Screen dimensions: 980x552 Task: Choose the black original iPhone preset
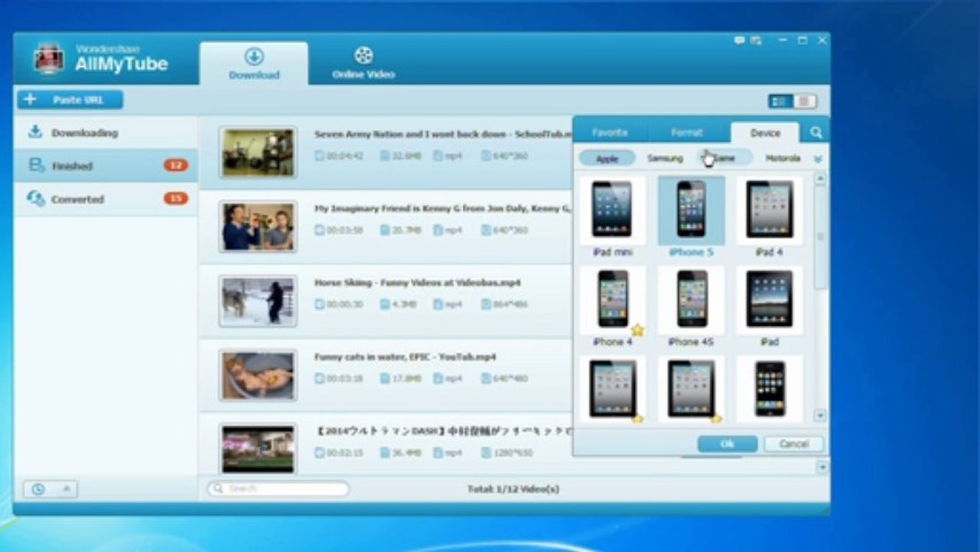pyautogui.click(x=769, y=389)
